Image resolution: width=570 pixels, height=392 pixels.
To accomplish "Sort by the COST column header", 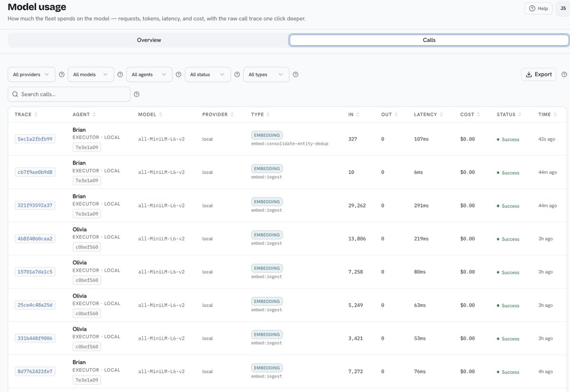I will [470, 114].
